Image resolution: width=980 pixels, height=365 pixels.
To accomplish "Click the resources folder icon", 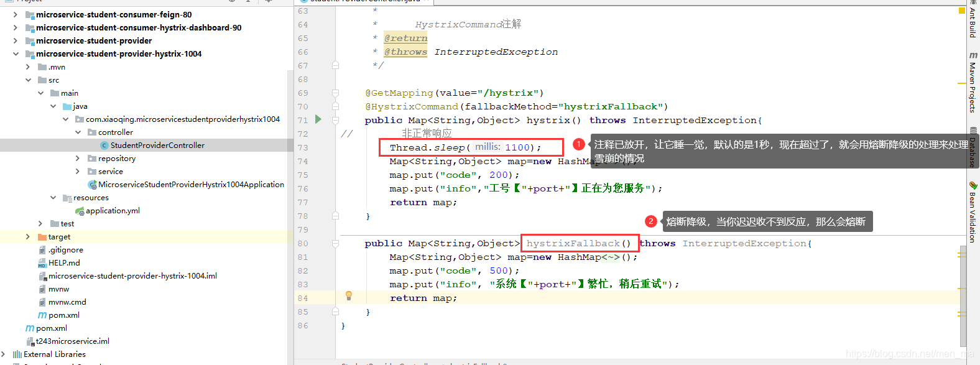I will click(x=67, y=198).
